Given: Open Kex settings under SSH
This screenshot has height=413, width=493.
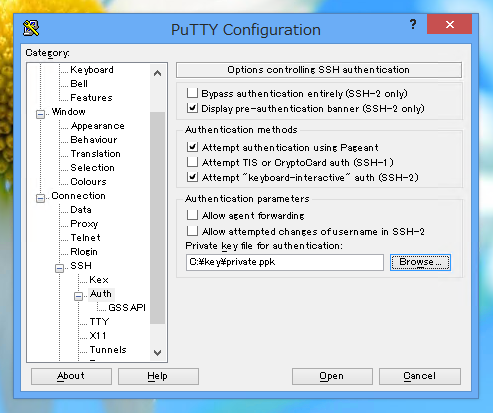Looking at the screenshot, I should [99, 280].
